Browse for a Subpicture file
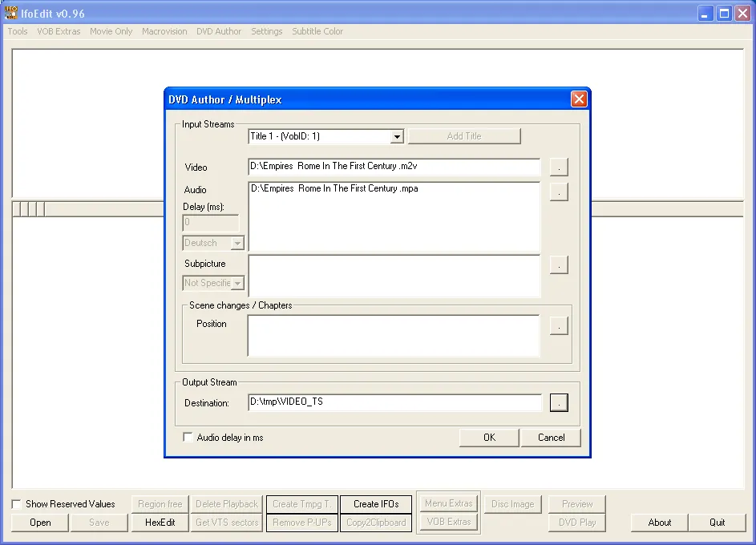This screenshot has height=545, width=756. point(559,264)
